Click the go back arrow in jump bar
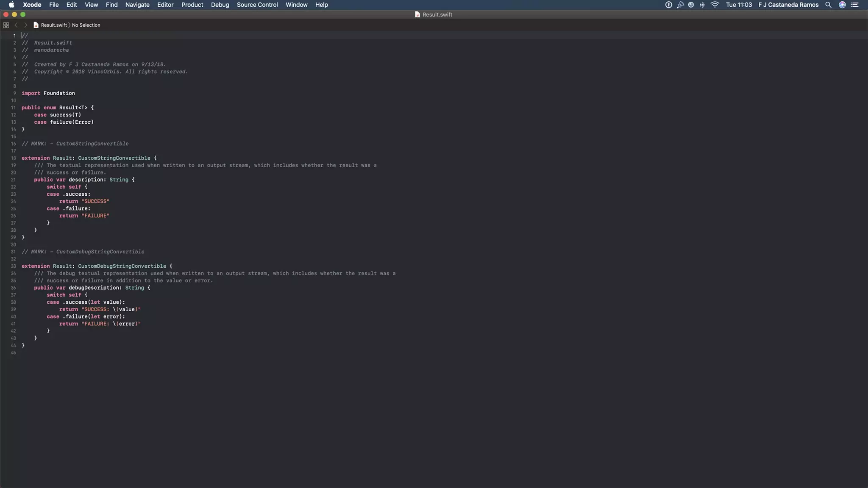Image resolution: width=868 pixels, height=488 pixels. [x=16, y=25]
